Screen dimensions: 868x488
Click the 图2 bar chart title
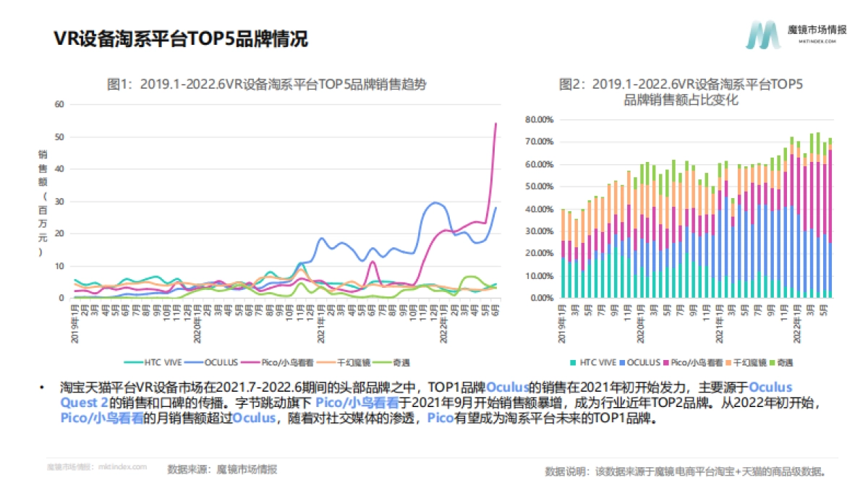point(681,92)
